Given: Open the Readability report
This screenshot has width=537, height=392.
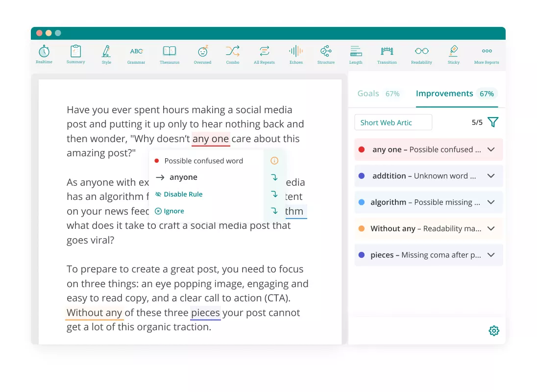Looking at the screenshot, I should coord(421,54).
